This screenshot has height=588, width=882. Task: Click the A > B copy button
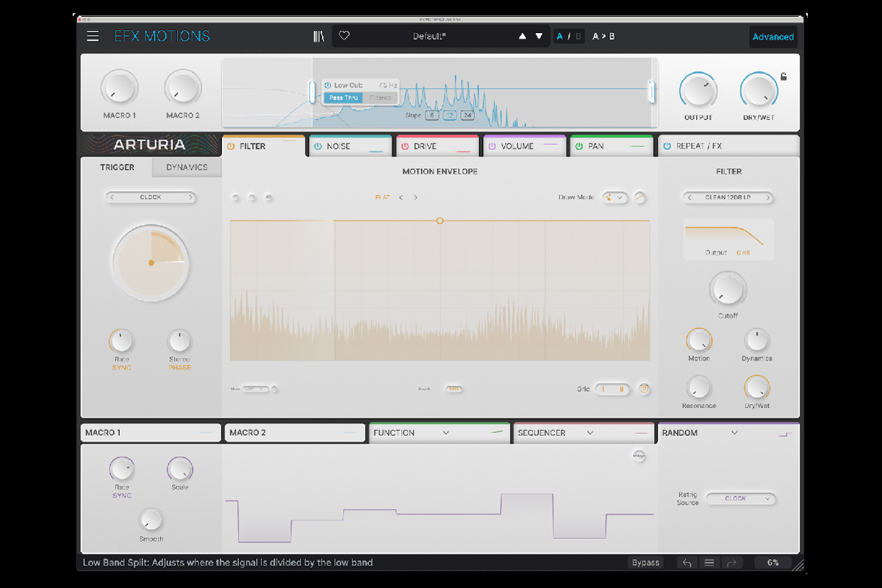603,36
